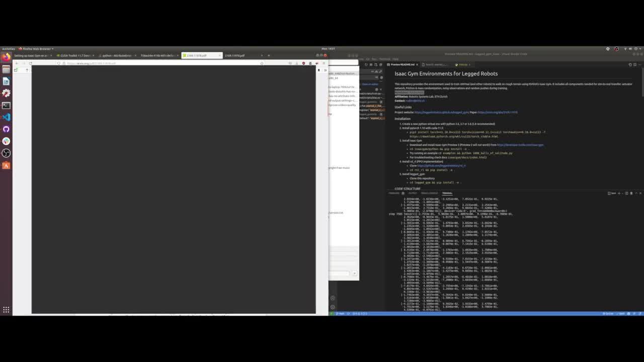Open a new Firefox tab
Viewport: 644px width, 362px height.
[269, 55]
